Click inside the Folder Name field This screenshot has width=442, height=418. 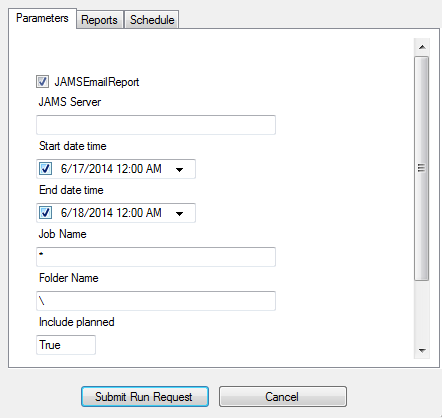156,301
